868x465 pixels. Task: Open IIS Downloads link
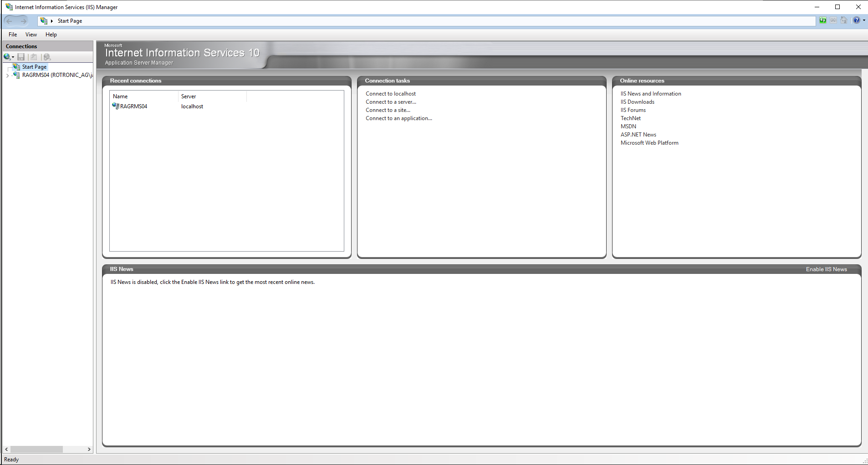(638, 102)
